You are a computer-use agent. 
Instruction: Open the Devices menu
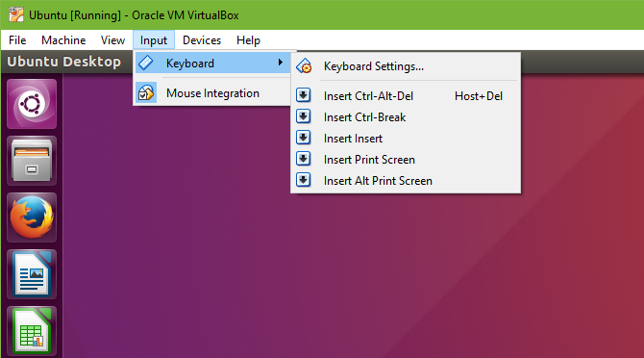point(202,40)
